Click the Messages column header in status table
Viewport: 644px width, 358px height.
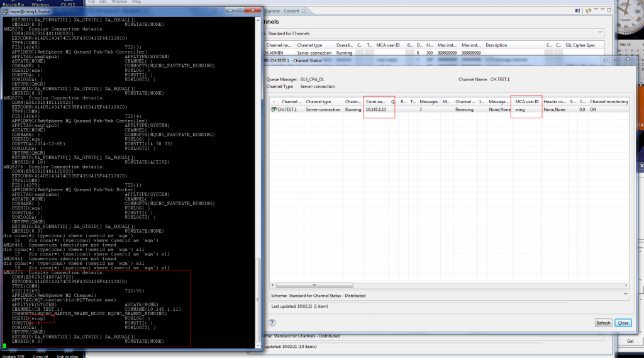tap(428, 101)
